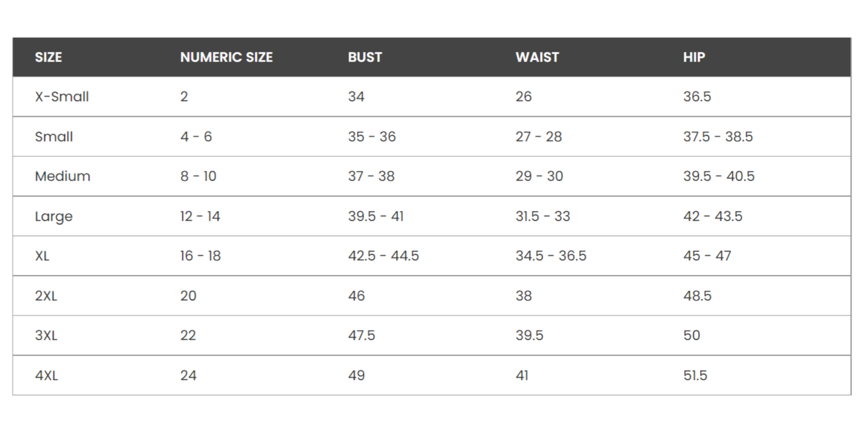The image size is (868, 434).
Task: Select bust value 47.5 cell
Action: 361,335
